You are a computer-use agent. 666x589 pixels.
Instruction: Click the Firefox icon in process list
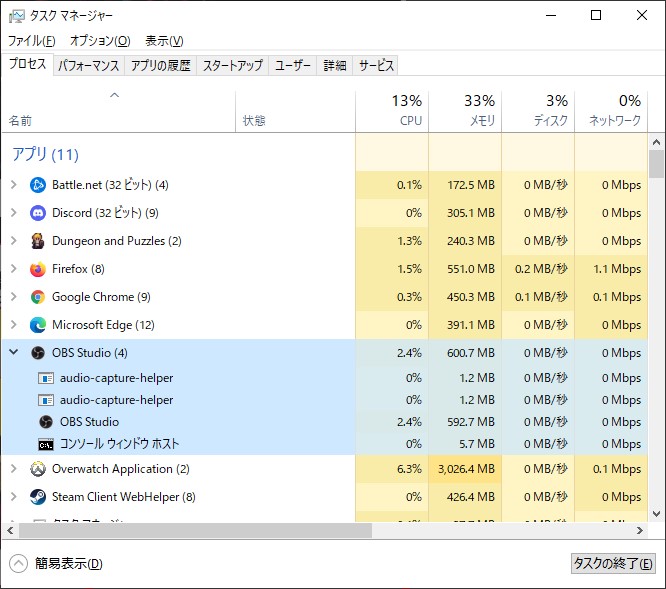coord(38,269)
